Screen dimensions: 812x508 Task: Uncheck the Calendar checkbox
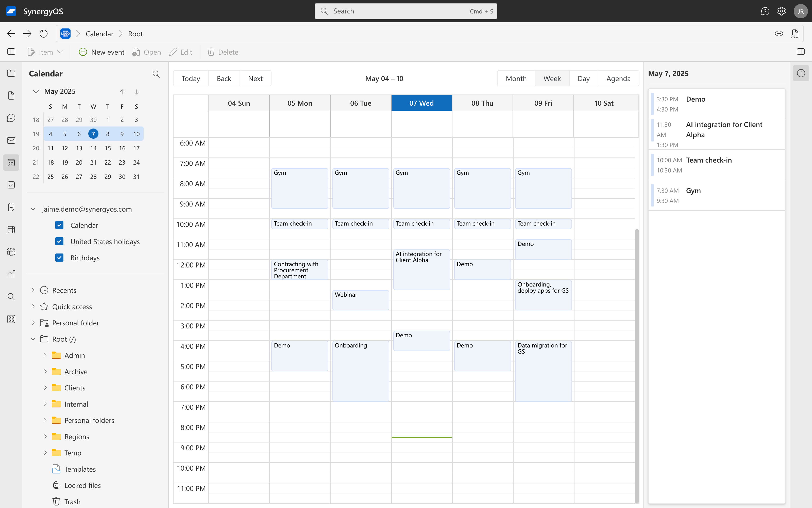coord(59,225)
